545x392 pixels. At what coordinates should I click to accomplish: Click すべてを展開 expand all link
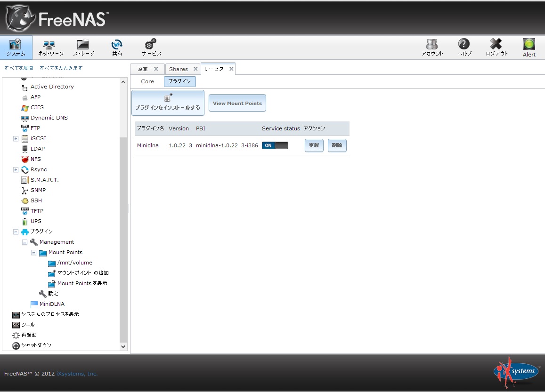point(19,68)
